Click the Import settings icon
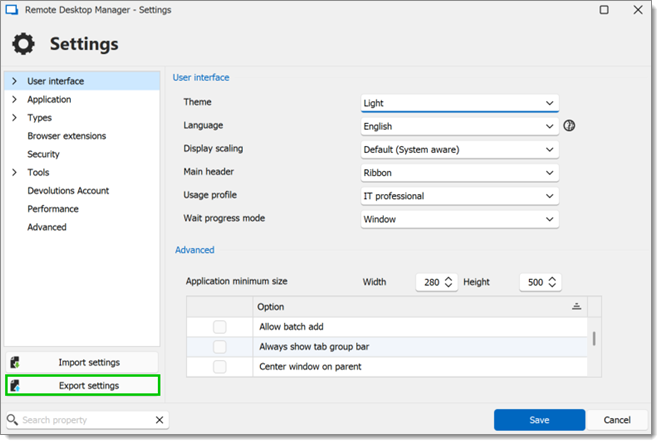662x445 pixels. tap(15, 362)
